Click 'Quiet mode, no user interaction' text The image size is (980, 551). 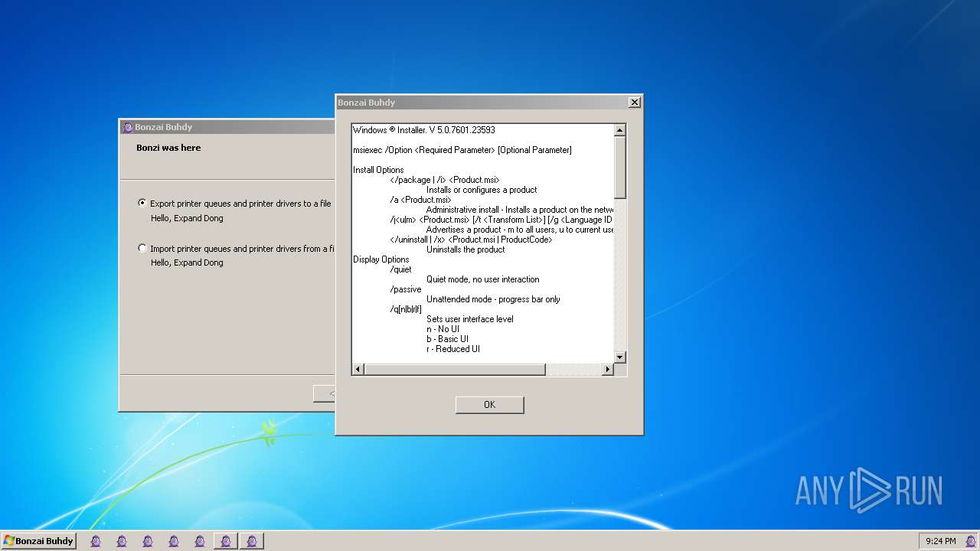483,279
